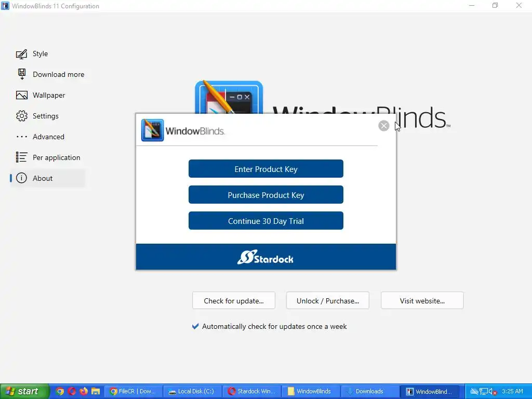
Task: Click the Enter Product Key button
Action: point(265,169)
